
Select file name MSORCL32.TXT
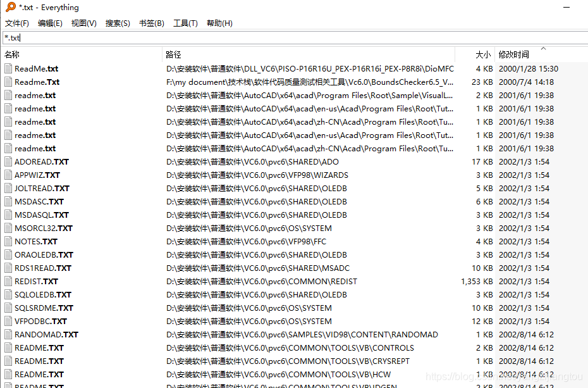point(44,228)
